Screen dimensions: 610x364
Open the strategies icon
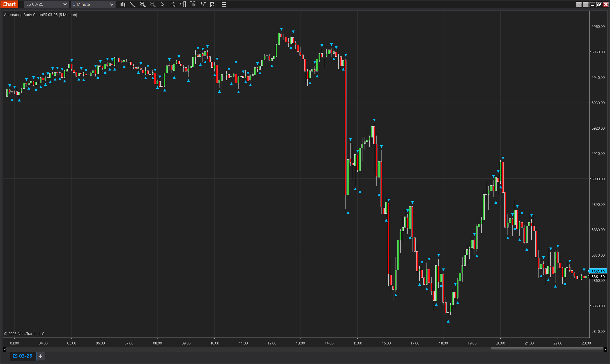[x=213, y=4]
